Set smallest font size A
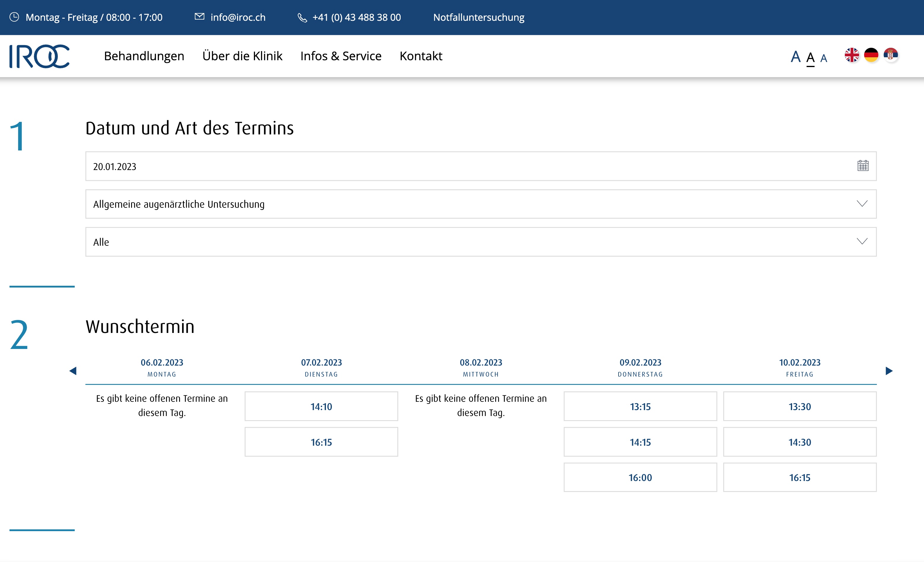Screen dimensions: 924x562 pyautogui.click(x=823, y=58)
